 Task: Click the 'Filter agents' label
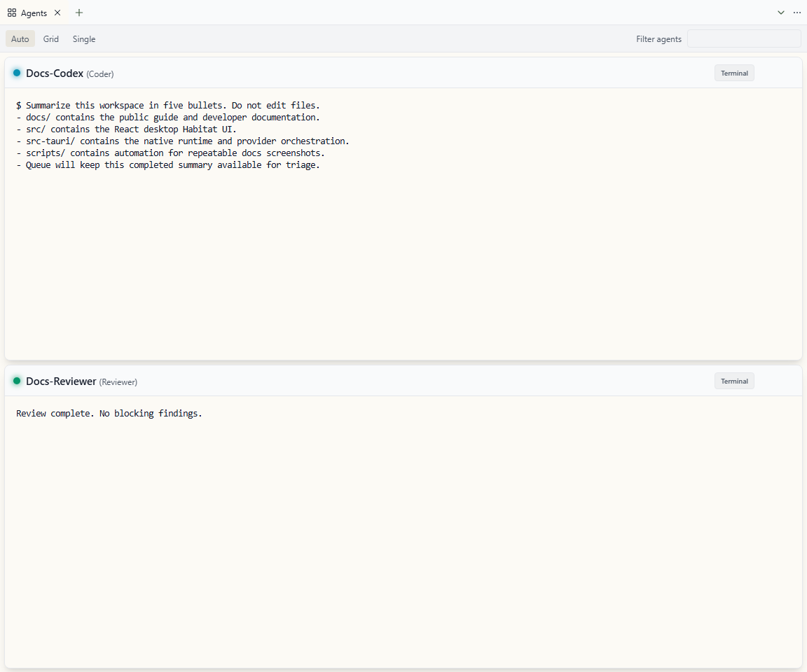tap(658, 39)
